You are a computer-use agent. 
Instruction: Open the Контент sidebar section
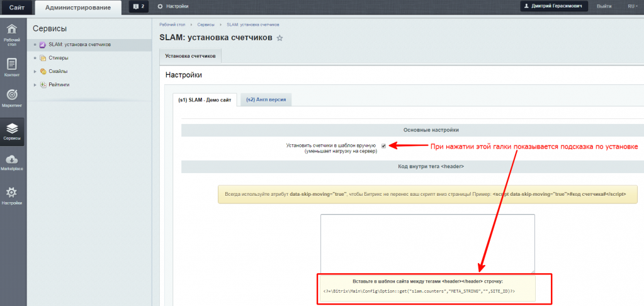13,68
